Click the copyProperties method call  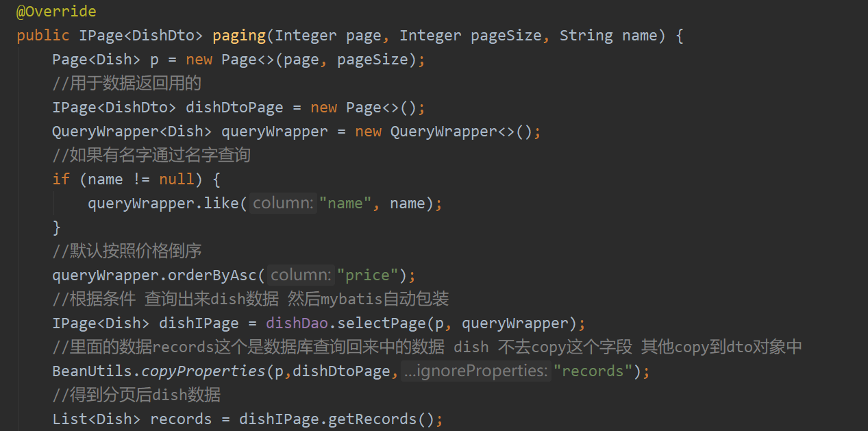203,371
